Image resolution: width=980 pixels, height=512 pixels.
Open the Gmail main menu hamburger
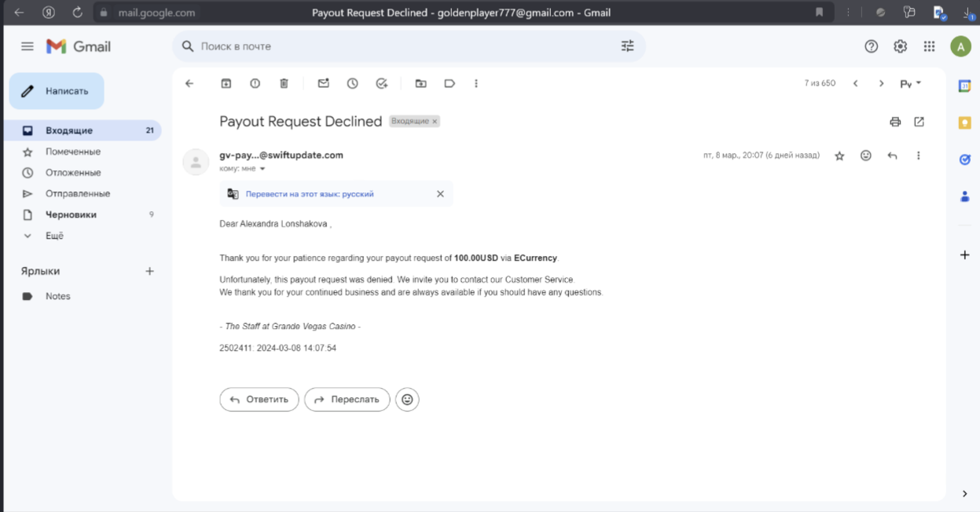[x=28, y=46]
